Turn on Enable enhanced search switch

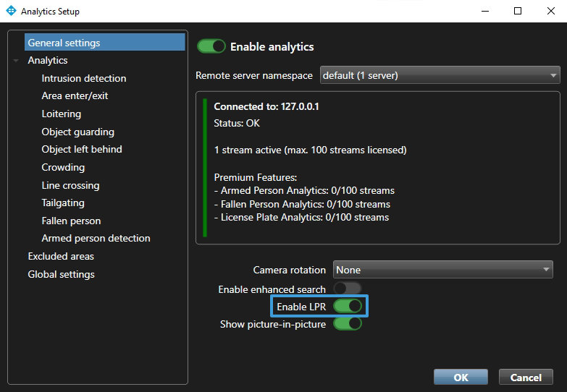[347, 289]
